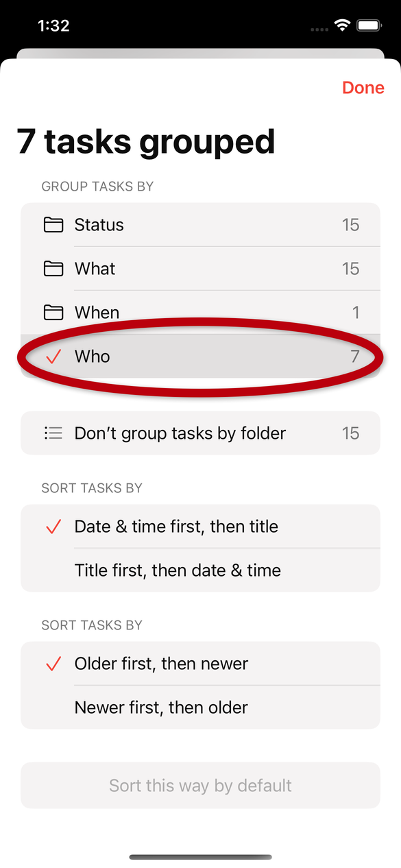Group tasks by Status
This screenshot has width=401, height=868.
pos(200,225)
